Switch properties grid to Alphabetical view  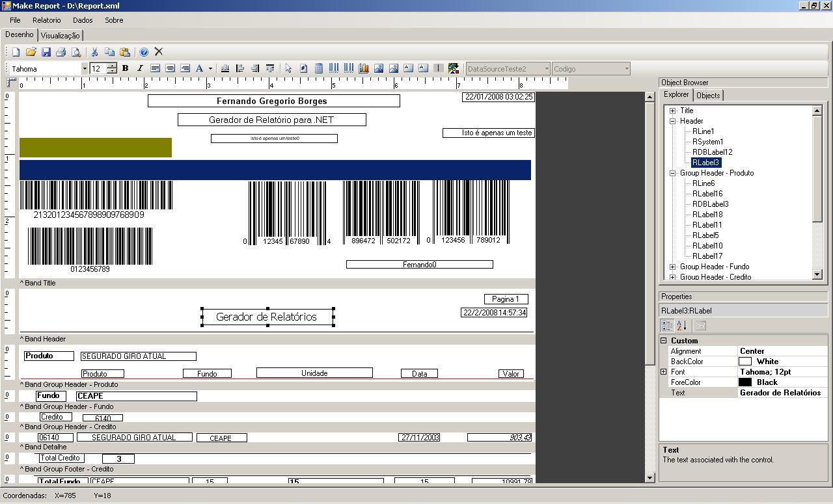point(681,326)
